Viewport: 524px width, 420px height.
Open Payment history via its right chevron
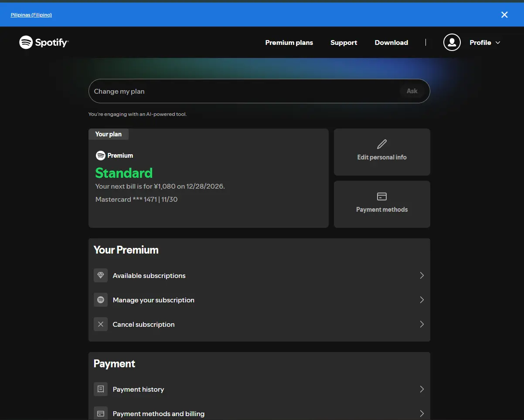tap(422, 389)
